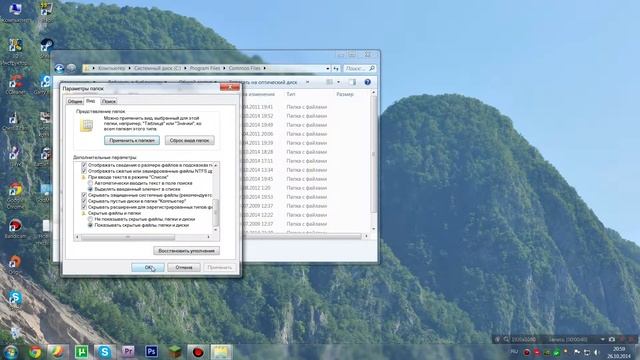Click 'Common Files' breadcrumb in address bar

[x=244, y=68]
